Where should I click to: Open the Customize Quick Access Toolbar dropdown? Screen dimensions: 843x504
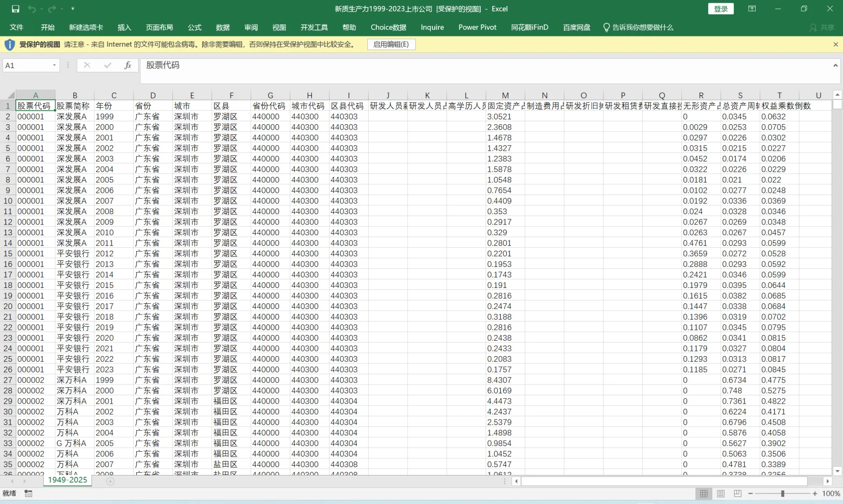[73, 9]
